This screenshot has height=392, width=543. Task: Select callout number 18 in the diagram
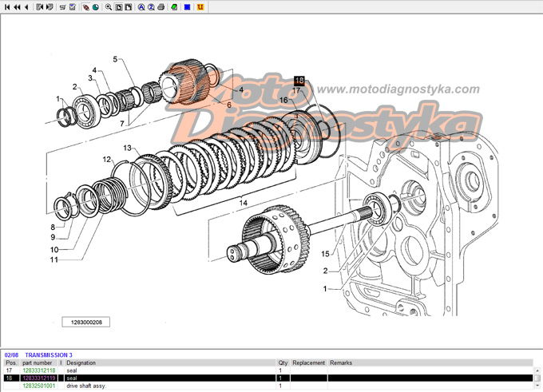[x=299, y=81]
